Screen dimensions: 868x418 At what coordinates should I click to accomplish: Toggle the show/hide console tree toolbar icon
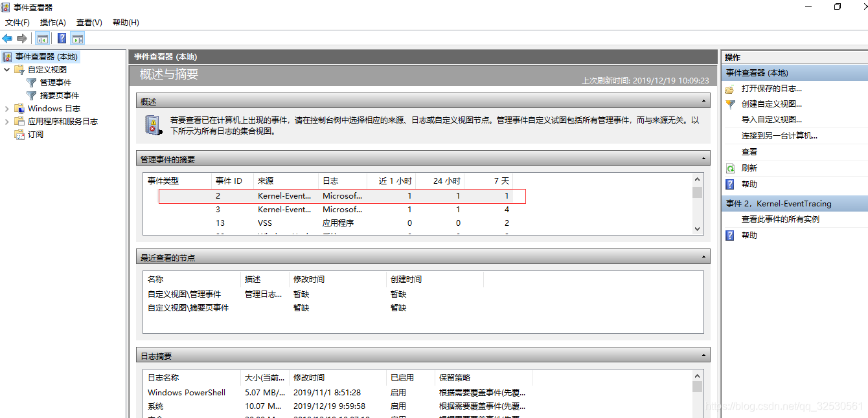pos(43,38)
